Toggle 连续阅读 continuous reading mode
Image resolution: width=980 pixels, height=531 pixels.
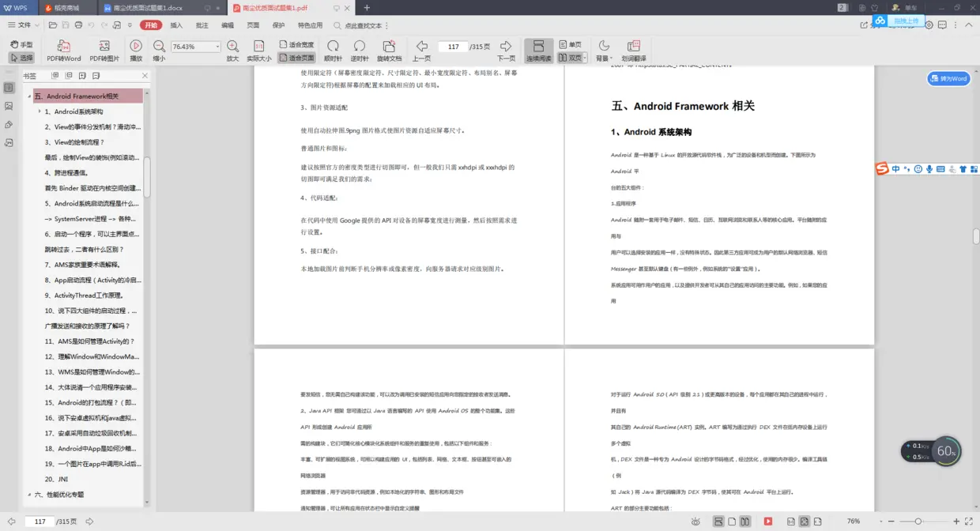(x=538, y=51)
